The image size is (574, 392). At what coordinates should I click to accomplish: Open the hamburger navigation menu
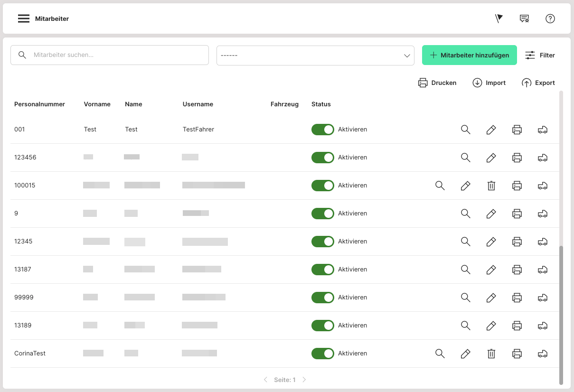24,19
